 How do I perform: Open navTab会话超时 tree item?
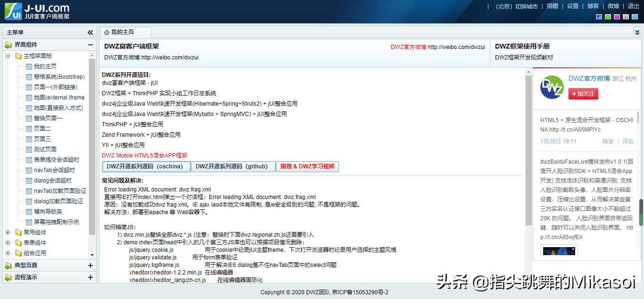click(x=54, y=170)
